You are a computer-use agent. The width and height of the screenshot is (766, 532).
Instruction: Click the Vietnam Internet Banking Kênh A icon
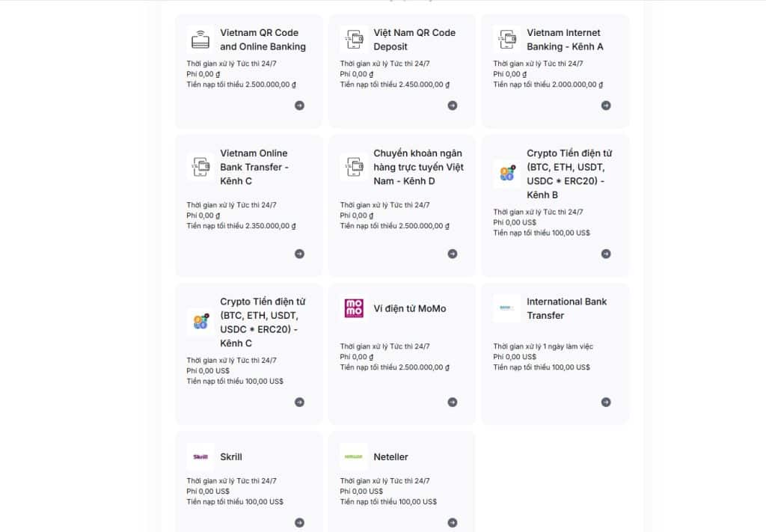(x=506, y=39)
